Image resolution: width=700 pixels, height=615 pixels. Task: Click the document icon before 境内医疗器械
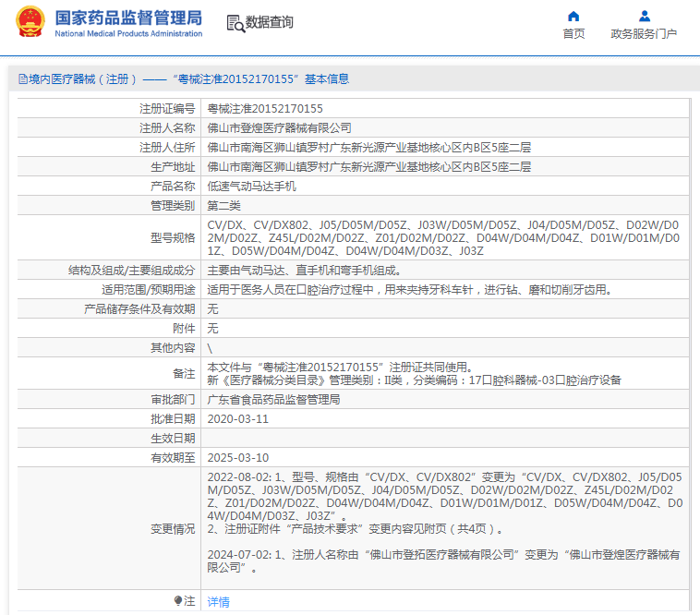tap(23, 79)
